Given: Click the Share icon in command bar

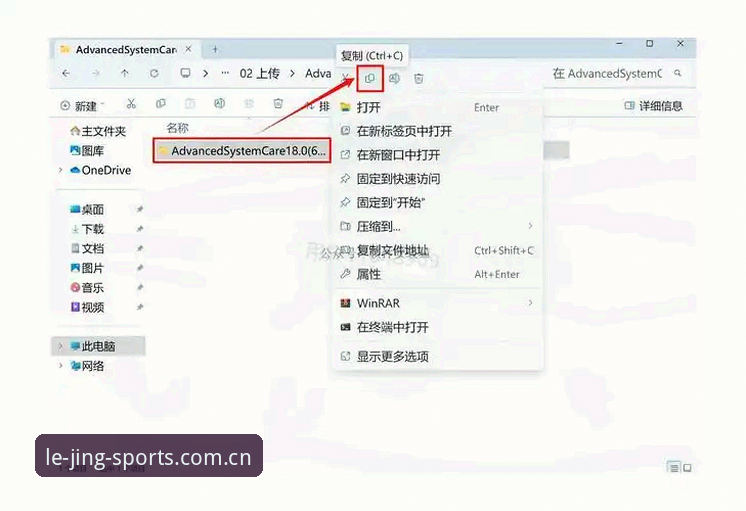Looking at the screenshot, I should 249,104.
